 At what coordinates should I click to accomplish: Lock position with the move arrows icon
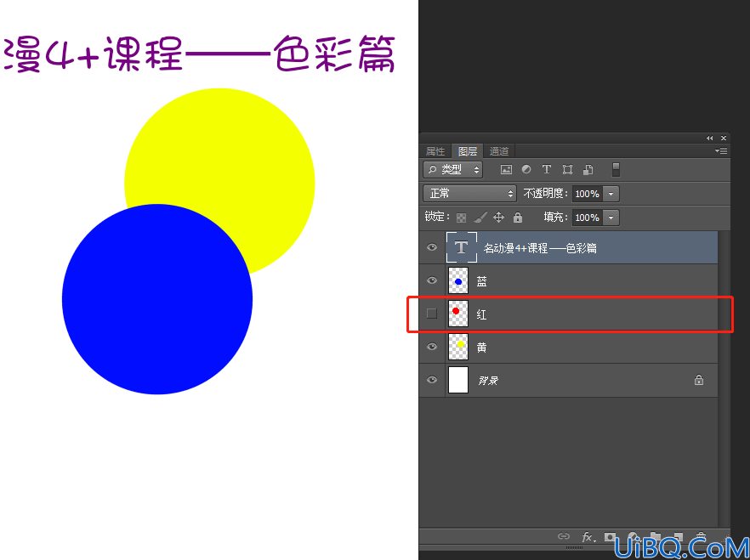click(x=498, y=218)
